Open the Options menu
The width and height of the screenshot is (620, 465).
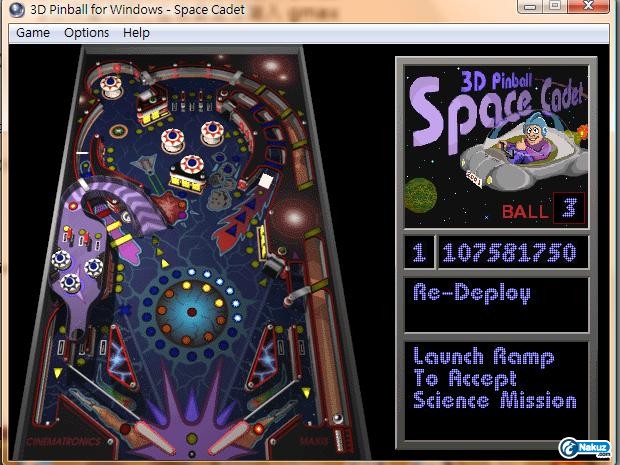coord(86,32)
